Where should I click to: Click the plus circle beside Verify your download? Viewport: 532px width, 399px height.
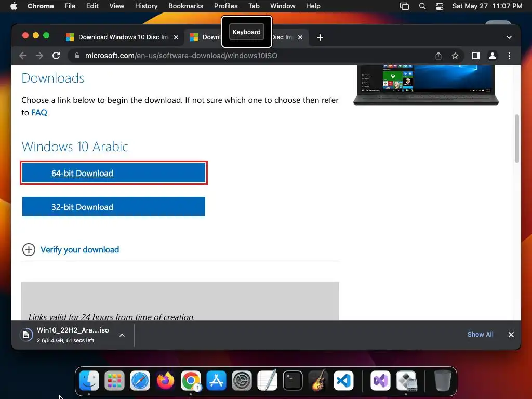tap(29, 250)
